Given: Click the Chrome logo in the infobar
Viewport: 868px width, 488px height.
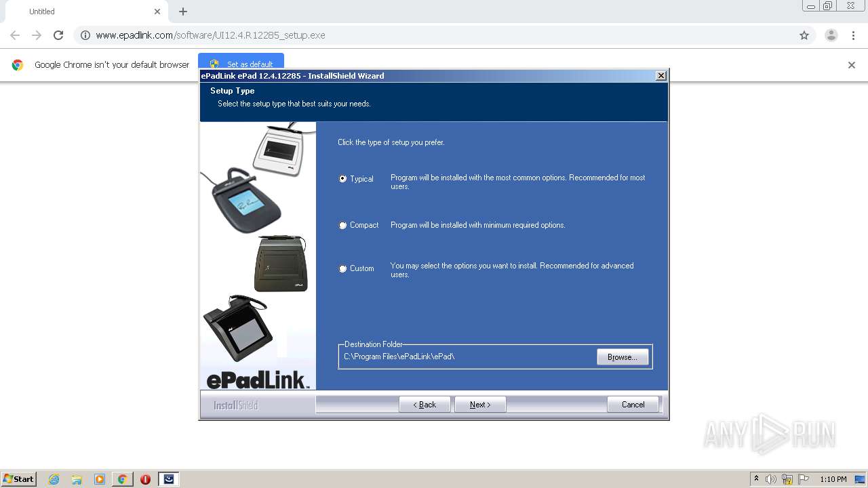Looking at the screenshot, I should 18,65.
